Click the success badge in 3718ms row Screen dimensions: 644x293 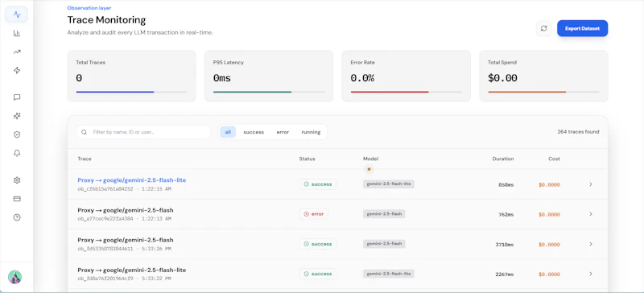[x=317, y=244]
